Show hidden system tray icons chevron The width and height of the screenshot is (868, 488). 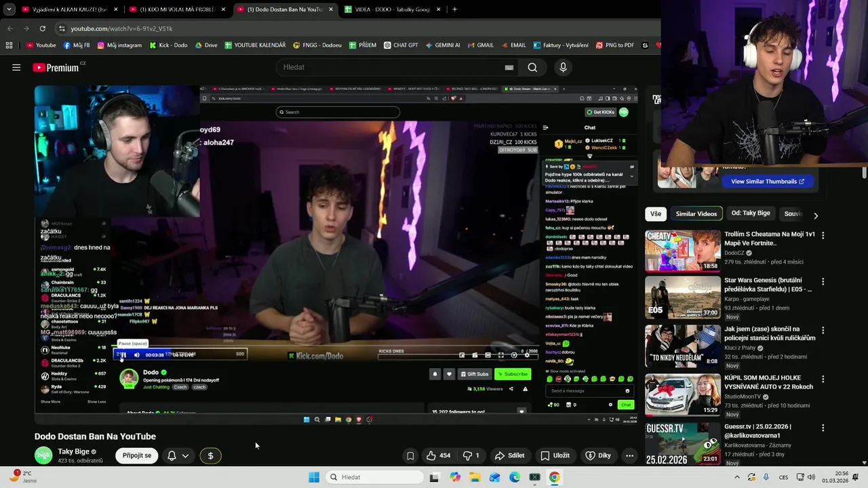pos(737,477)
